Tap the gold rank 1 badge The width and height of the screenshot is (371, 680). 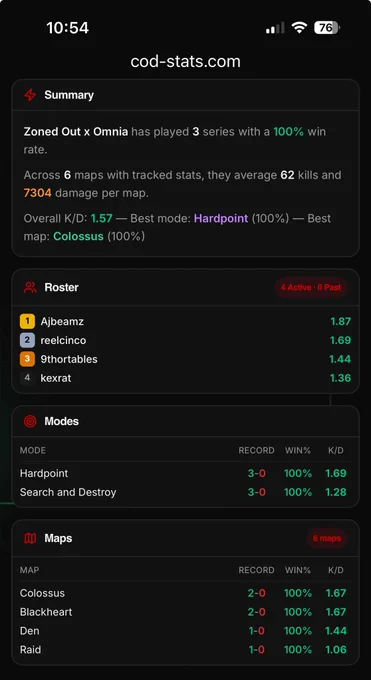(27, 321)
